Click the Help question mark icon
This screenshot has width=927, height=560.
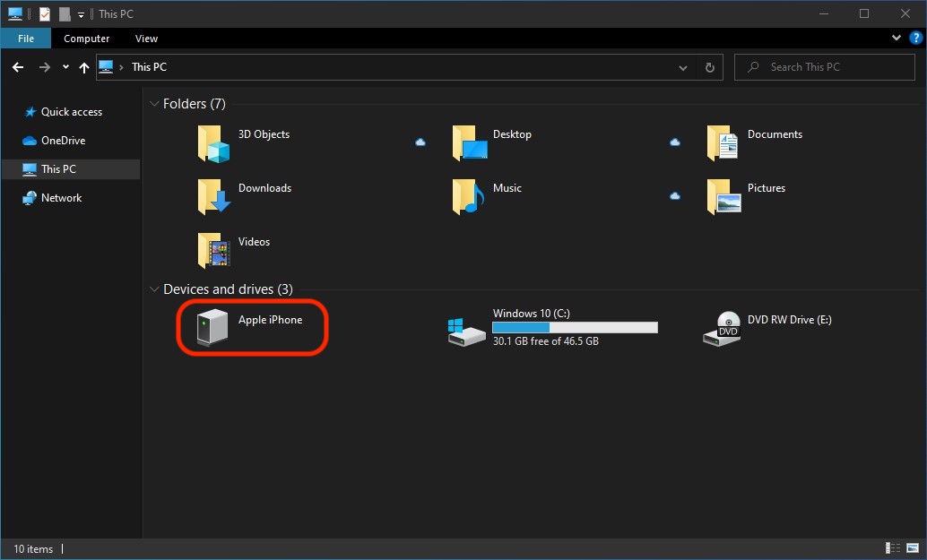(x=914, y=39)
